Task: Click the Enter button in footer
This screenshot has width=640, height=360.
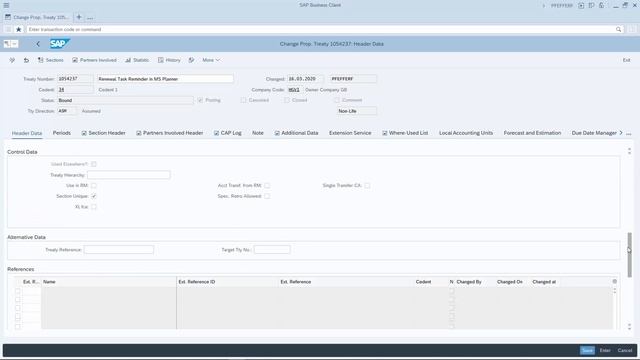Action: [605, 350]
